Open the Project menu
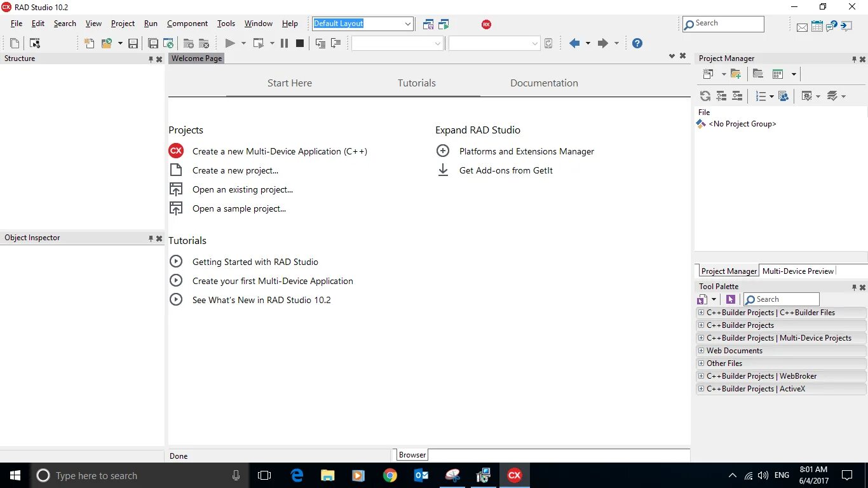Image resolution: width=868 pixels, height=488 pixels. pos(123,24)
